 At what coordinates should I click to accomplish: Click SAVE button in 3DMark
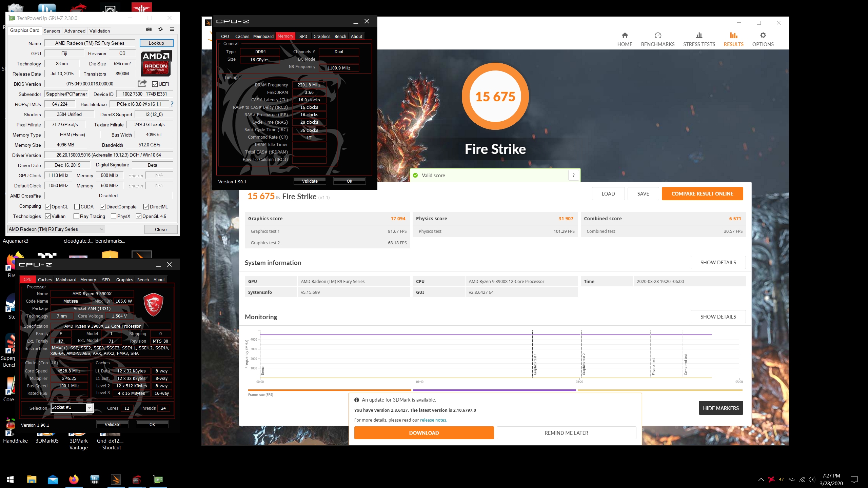[x=643, y=194]
